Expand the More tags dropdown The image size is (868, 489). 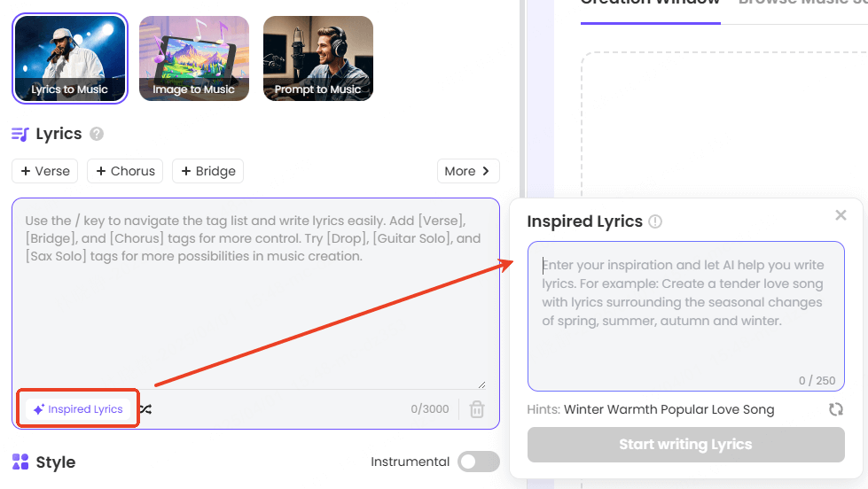[x=468, y=171]
